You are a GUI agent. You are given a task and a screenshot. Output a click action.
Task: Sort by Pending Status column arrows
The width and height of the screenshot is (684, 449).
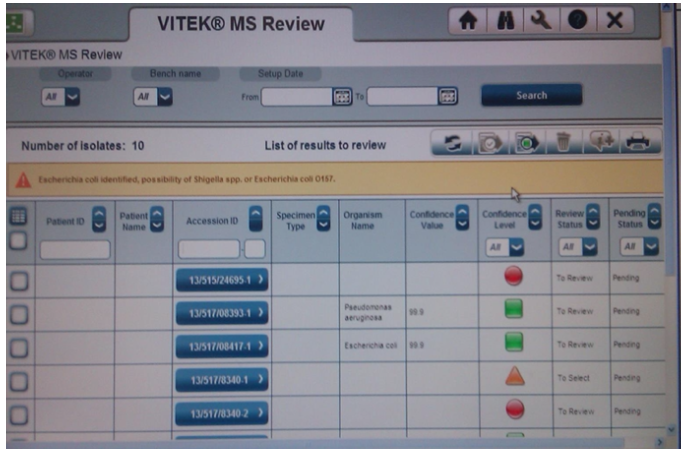(654, 216)
